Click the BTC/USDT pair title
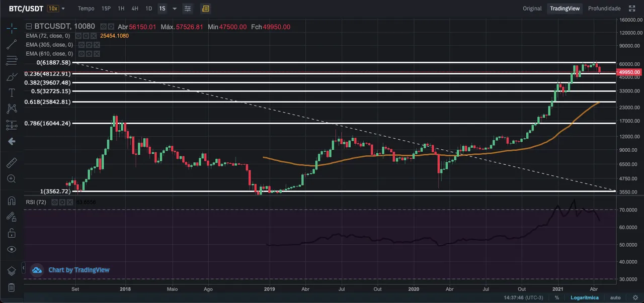644x303 pixels. 25,9
